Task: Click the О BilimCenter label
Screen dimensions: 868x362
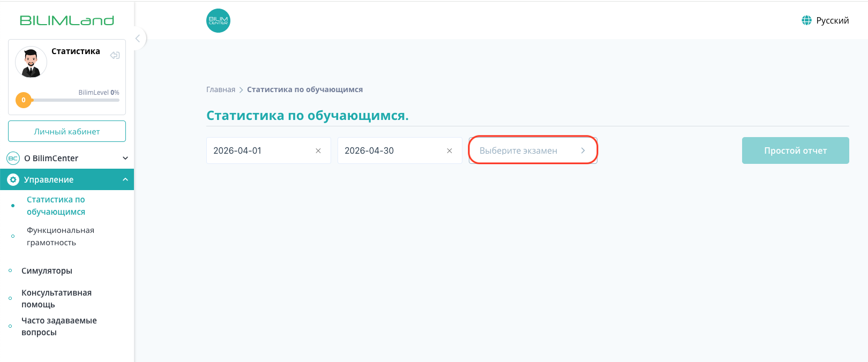Action: [51, 158]
